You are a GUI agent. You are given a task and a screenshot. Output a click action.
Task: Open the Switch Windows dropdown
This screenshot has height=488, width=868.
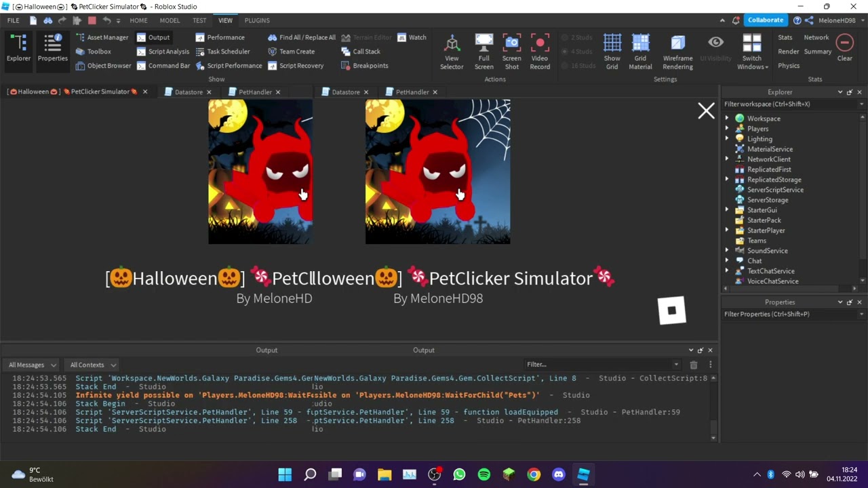click(x=752, y=52)
